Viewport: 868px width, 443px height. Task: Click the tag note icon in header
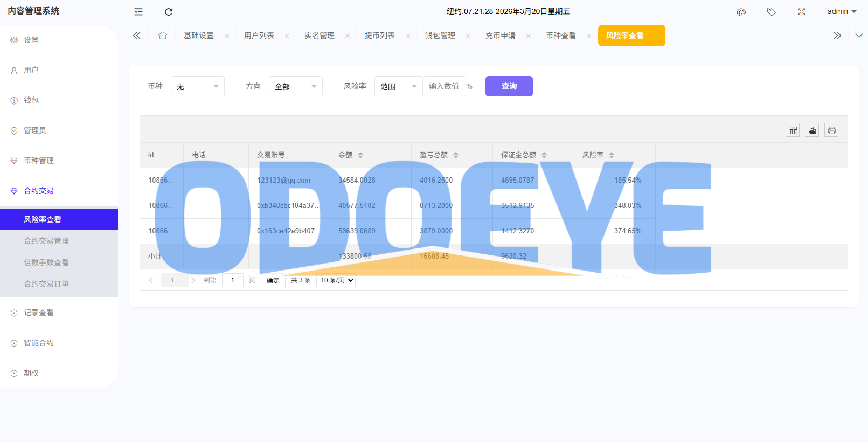click(772, 12)
